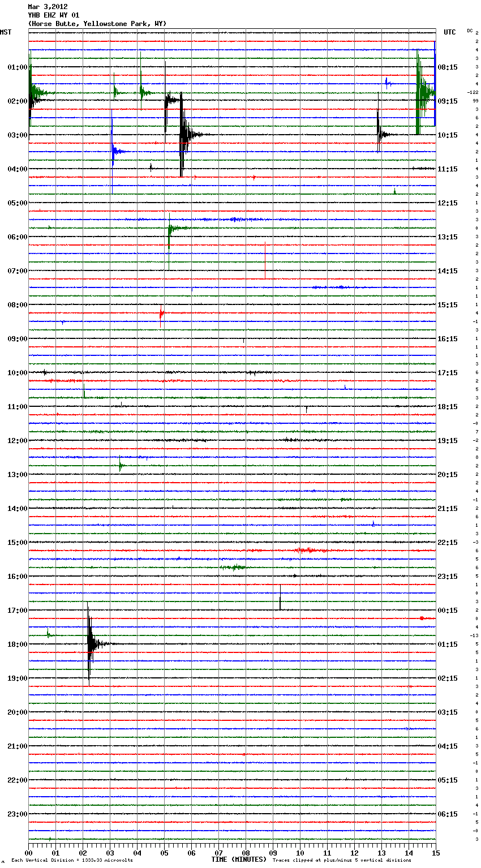Click the '99' value in DC column
Viewport: 481px width, 868px height.
pos(475,101)
